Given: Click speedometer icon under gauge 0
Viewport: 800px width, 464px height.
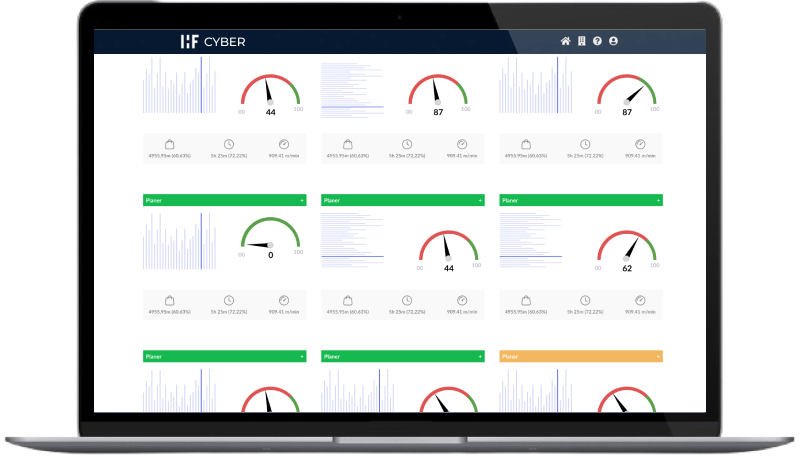Looking at the screenshot, I should point(284,301).
